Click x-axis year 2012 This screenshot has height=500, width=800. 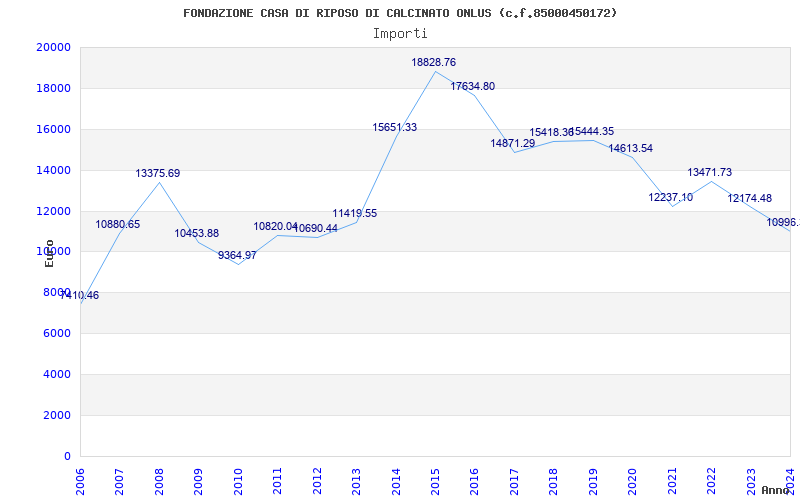317,482
